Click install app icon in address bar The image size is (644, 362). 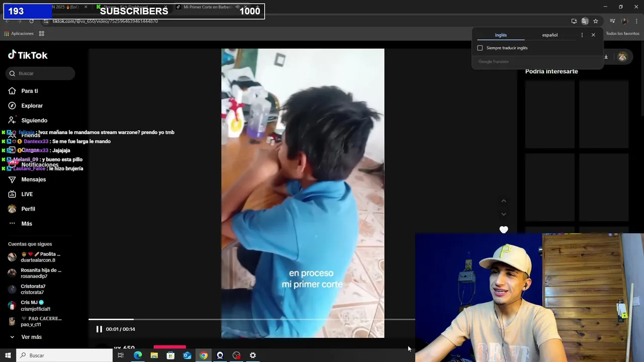click(574, 21)
